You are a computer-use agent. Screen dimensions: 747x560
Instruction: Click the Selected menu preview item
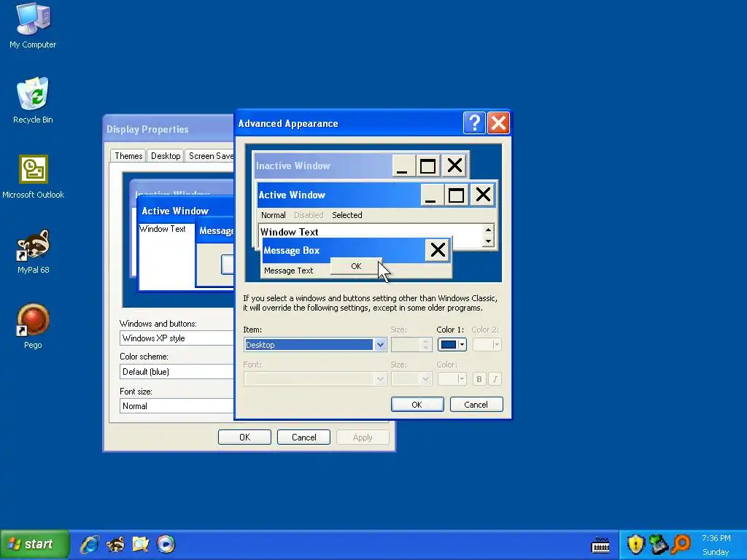pos(347,215)
